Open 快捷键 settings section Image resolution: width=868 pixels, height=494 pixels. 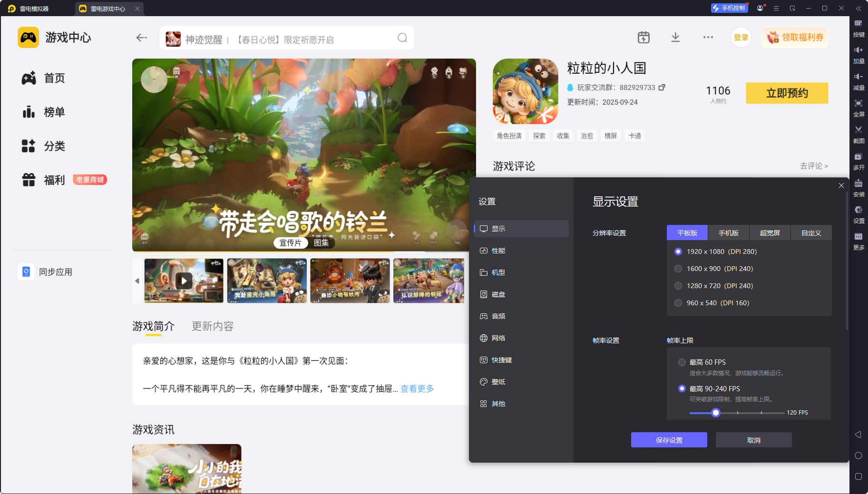(521, 360)
